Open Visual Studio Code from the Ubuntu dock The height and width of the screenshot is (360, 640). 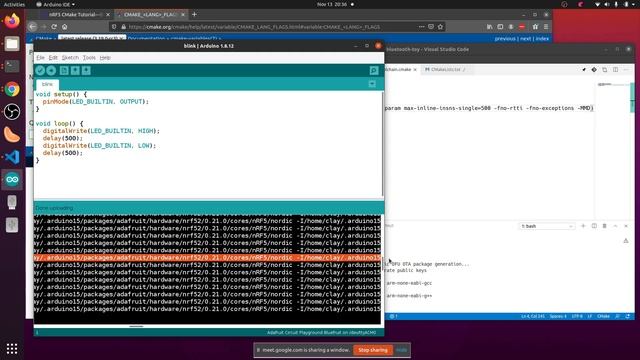click(12, 157)
